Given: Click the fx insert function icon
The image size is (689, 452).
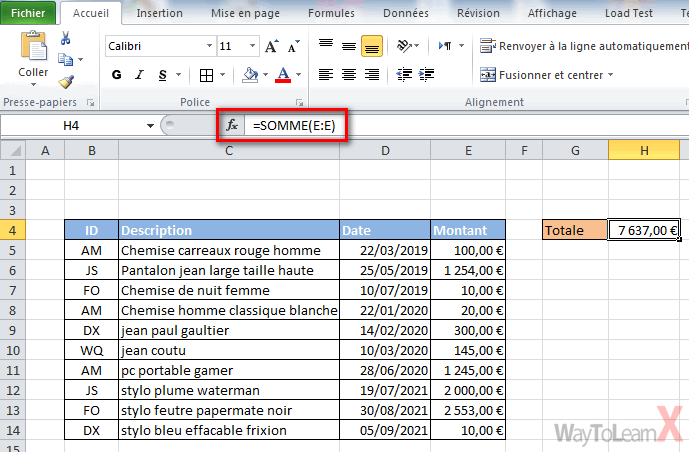Looking at the screenshot, I should (x=232, y=126).
